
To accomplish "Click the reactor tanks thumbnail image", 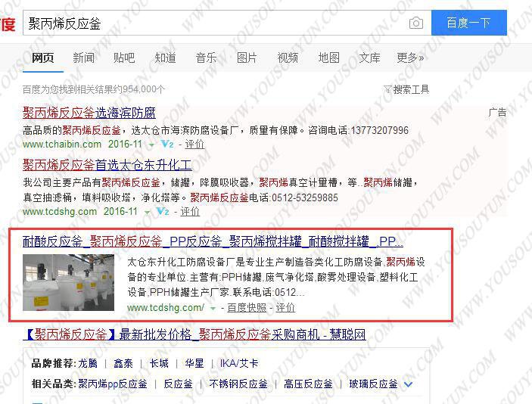I will coord(69,282).
